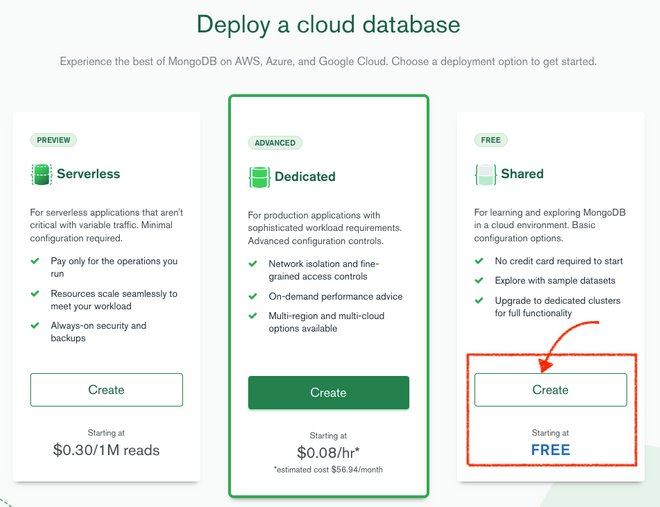Click the Dedicated database icon
Image resolution: width=660 pixels, height=507 pixels.
(x=259, y=177)
